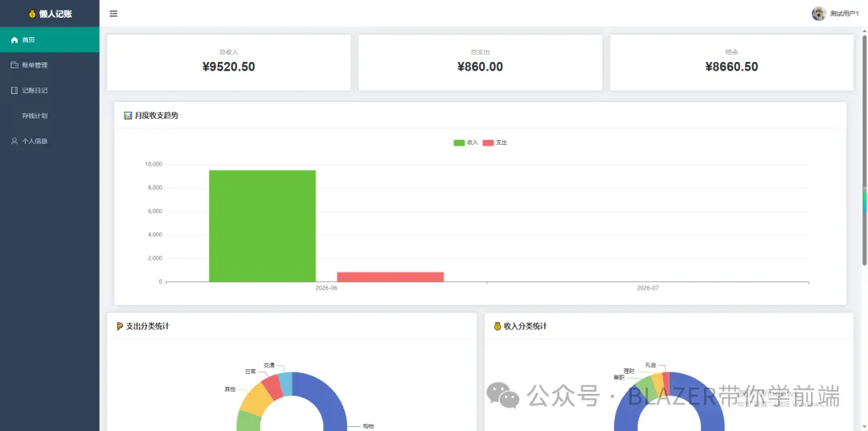
Task: Open the 账单管理 menu item
Action: coord(50,65)
